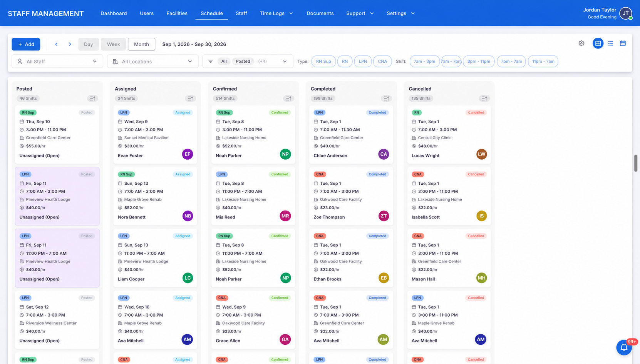Expand the Settings menu
640x364 pixels.
coord(400,13)
